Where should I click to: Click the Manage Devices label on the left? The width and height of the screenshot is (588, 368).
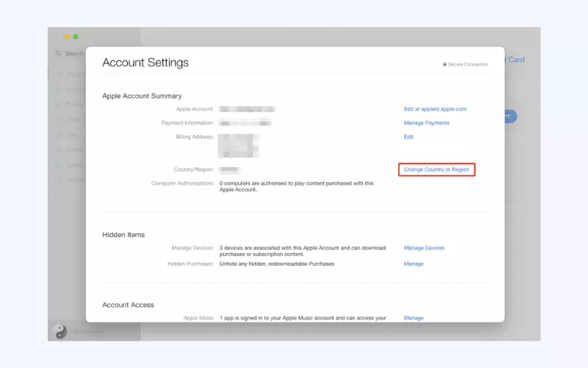click(193, 248)
